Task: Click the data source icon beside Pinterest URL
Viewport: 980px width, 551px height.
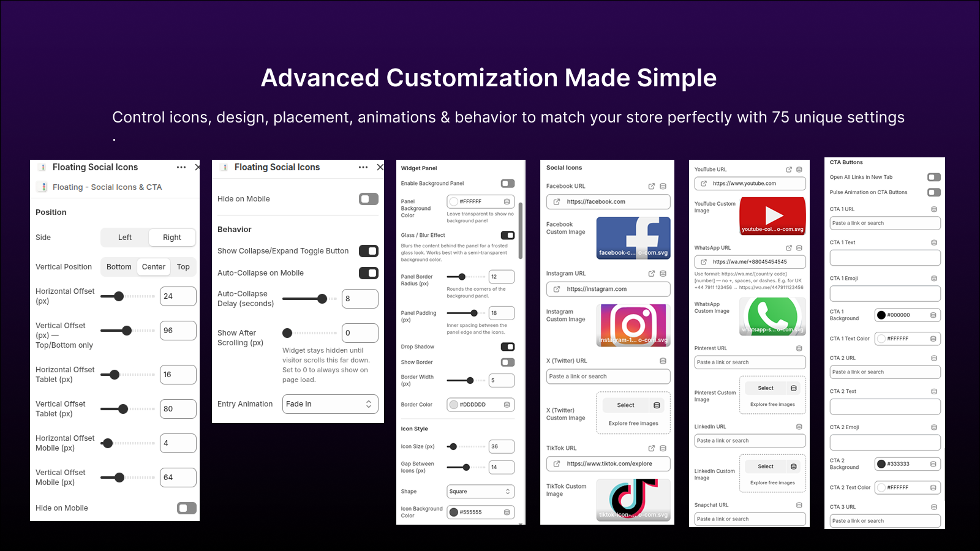Action: coord(799,348)
